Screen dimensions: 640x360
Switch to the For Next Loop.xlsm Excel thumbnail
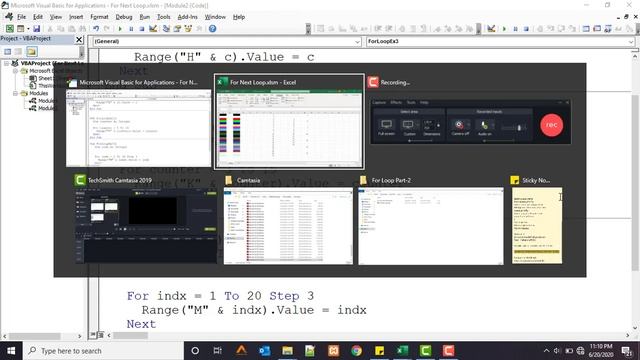tap(289, 122)
